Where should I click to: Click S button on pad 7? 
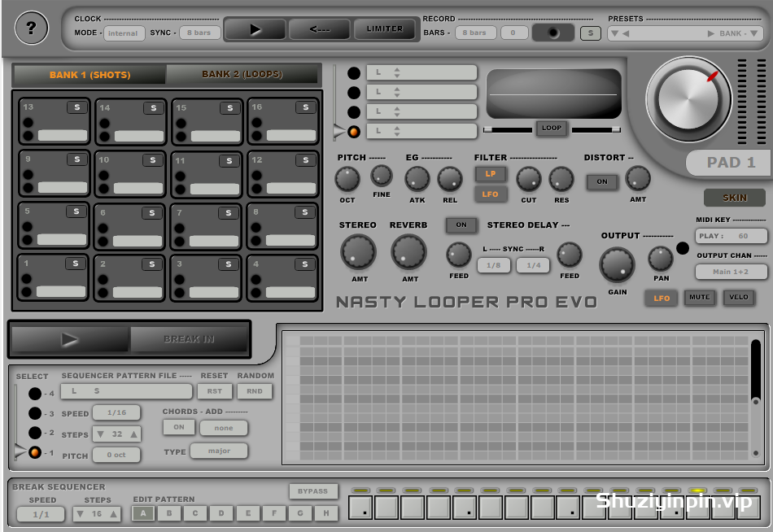pos(229,212)
